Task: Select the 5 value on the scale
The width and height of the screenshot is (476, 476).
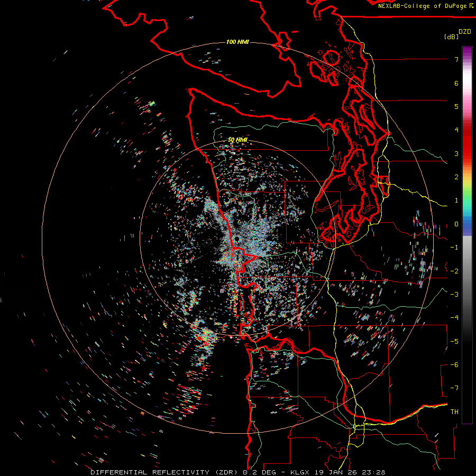Action: (456, 106)
